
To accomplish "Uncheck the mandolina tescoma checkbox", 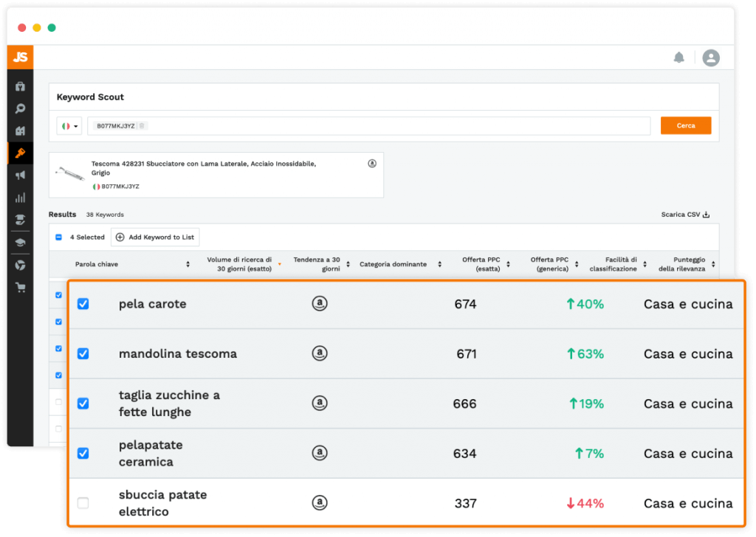I will point(83,353).
